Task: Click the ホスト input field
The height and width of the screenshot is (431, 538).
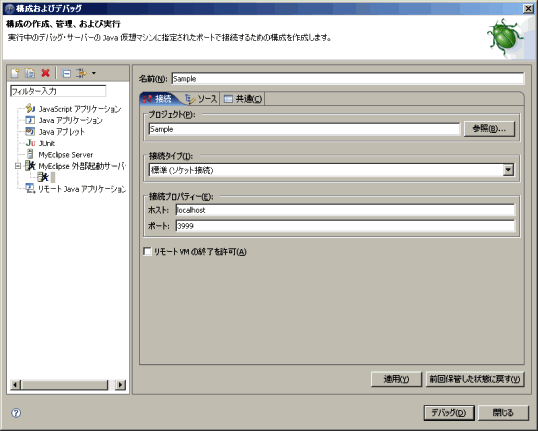Action: click(345, 210)
